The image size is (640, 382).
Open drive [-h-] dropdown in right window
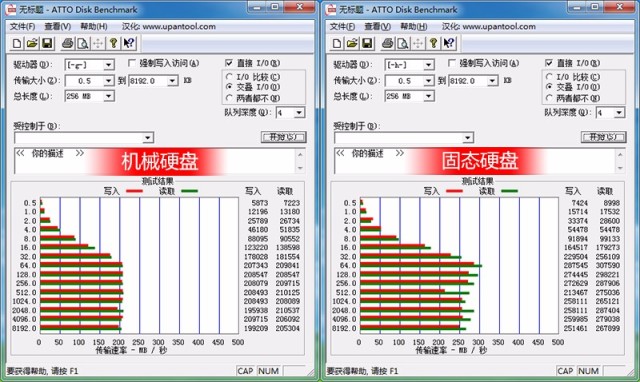coord(428,65)
